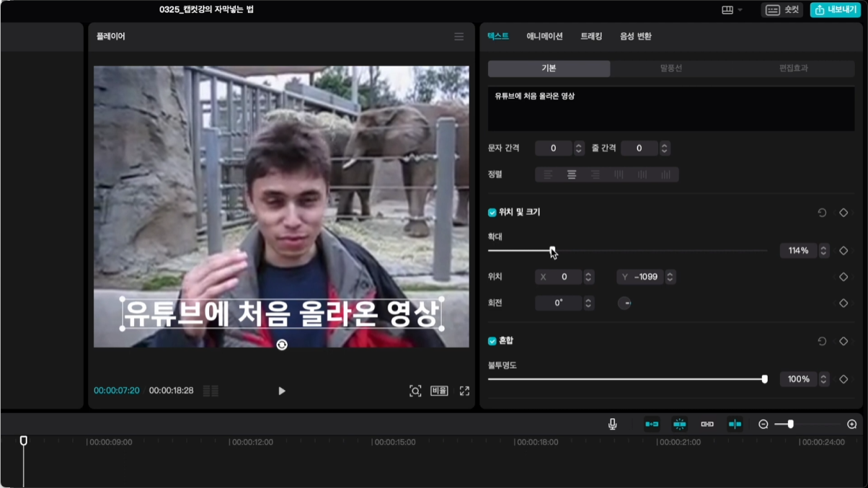Click the 문자 간격 value field
Image resolution: width=868 pixels, height=488 pixels.
tap(554, 148)
